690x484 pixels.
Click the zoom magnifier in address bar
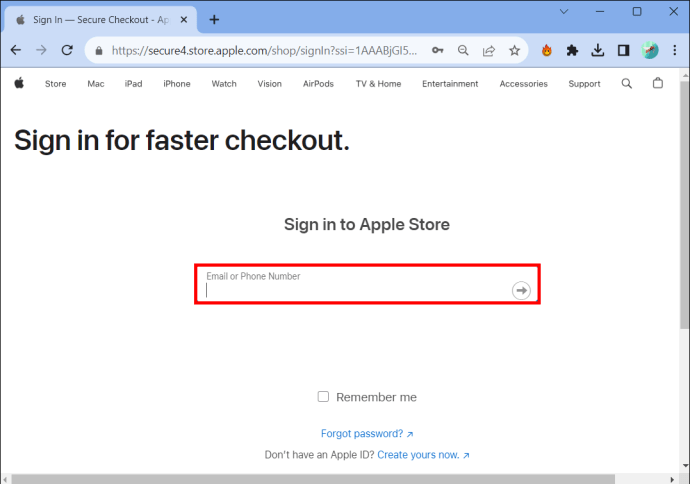point(463,50)
